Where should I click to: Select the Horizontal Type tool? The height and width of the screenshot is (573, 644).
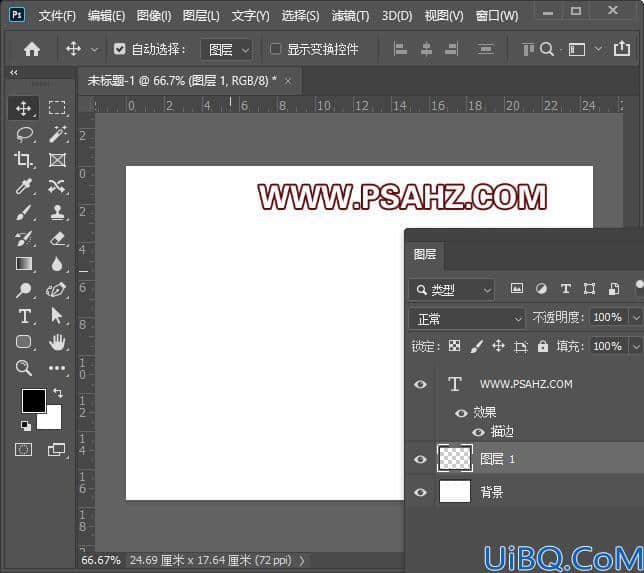25,316
